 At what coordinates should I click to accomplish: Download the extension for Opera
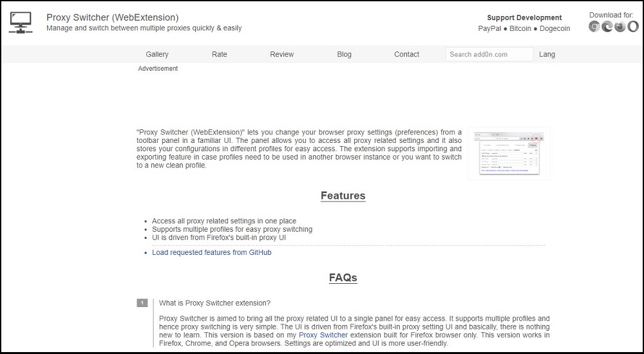click(633, 26)
